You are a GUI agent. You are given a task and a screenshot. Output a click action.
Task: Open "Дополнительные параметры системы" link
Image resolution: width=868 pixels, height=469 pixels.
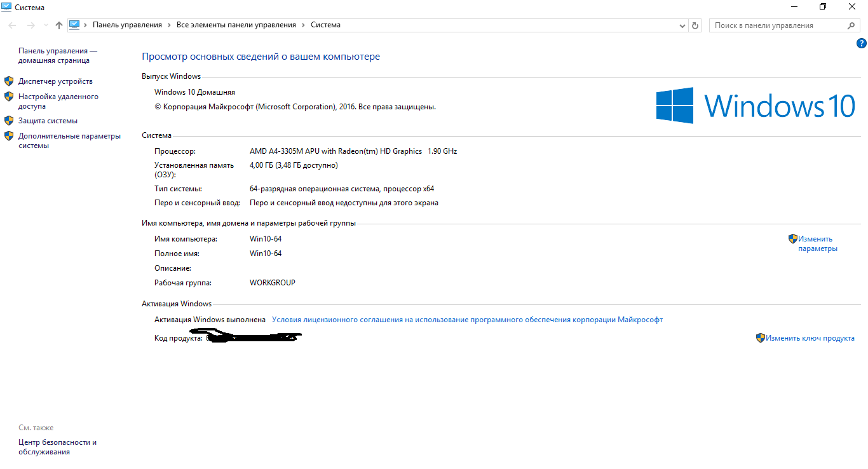click(69, 141)
